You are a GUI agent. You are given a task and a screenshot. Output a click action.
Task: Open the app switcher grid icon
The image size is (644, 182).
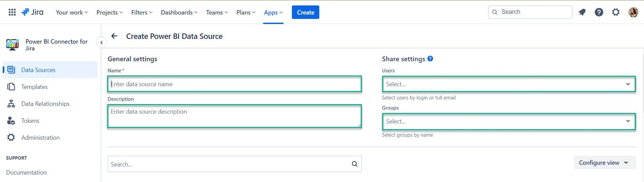[x=12, y=12]
